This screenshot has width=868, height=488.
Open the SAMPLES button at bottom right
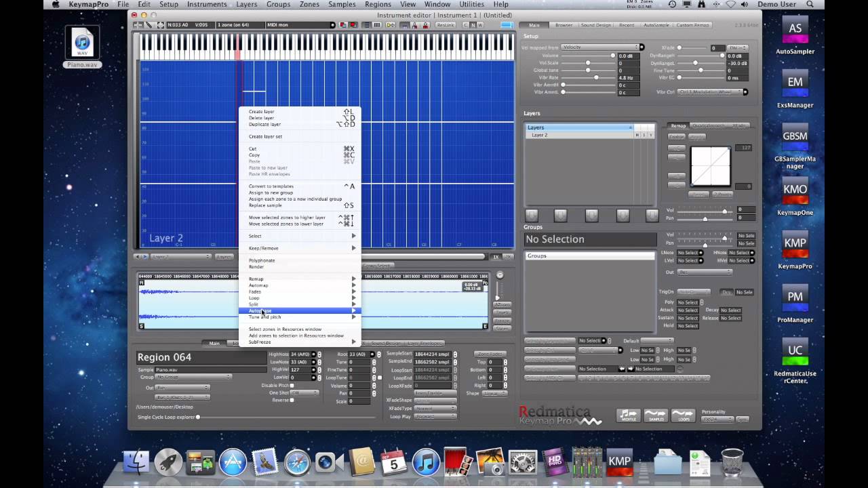tap(656, 415)
